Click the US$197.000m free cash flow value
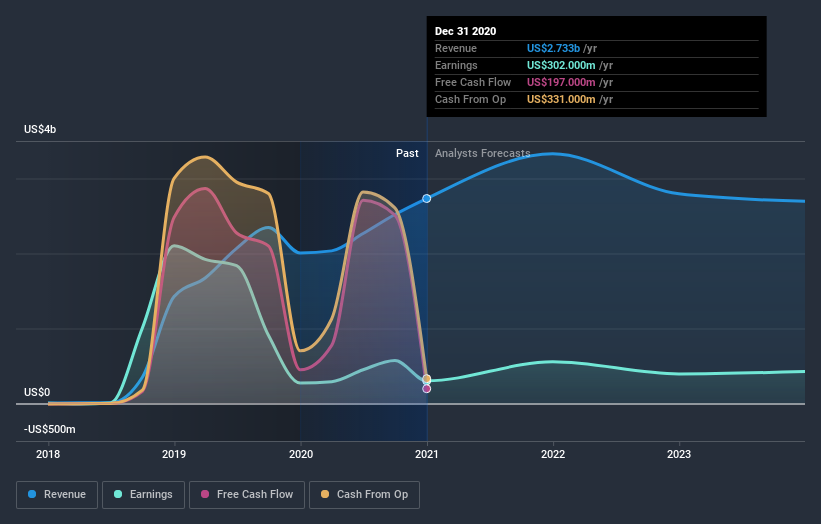This screenshot has height=524, width=821. 561,82
